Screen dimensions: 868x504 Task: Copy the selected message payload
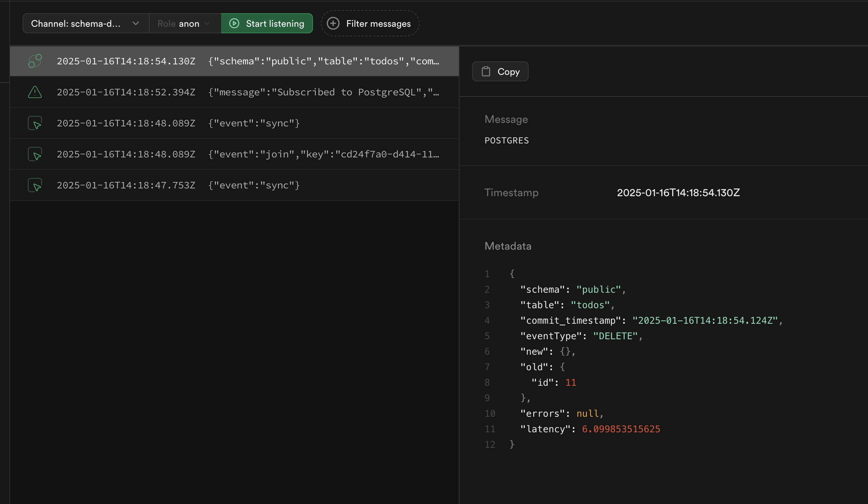click(x=500, y=71)
